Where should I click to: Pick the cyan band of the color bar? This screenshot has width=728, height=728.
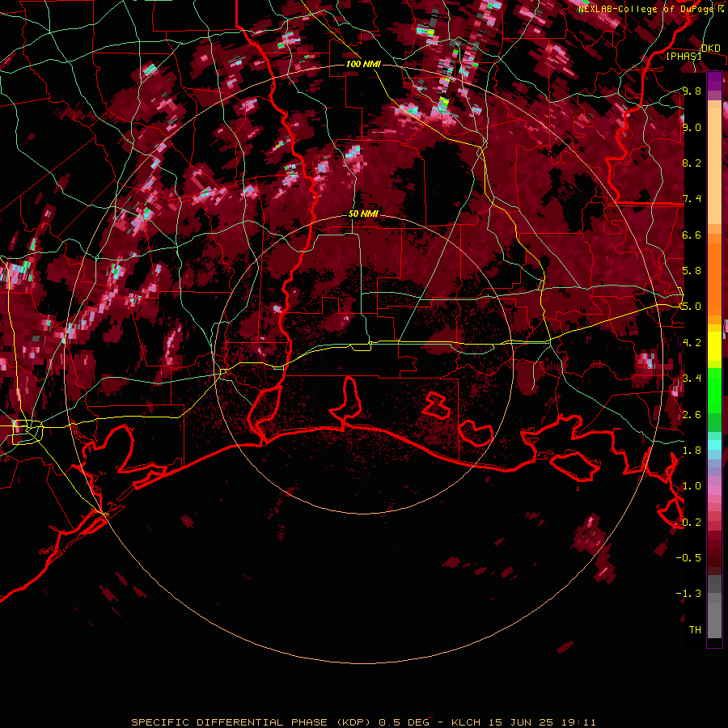714,445
